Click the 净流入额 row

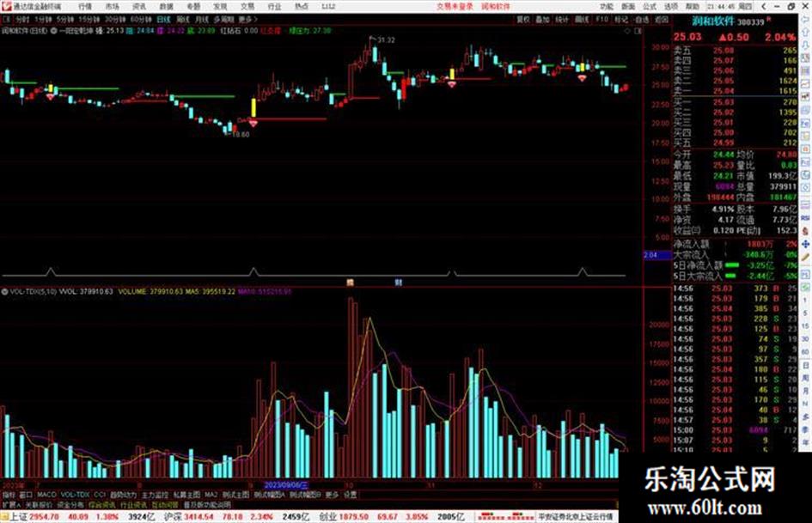coord(736,244)
